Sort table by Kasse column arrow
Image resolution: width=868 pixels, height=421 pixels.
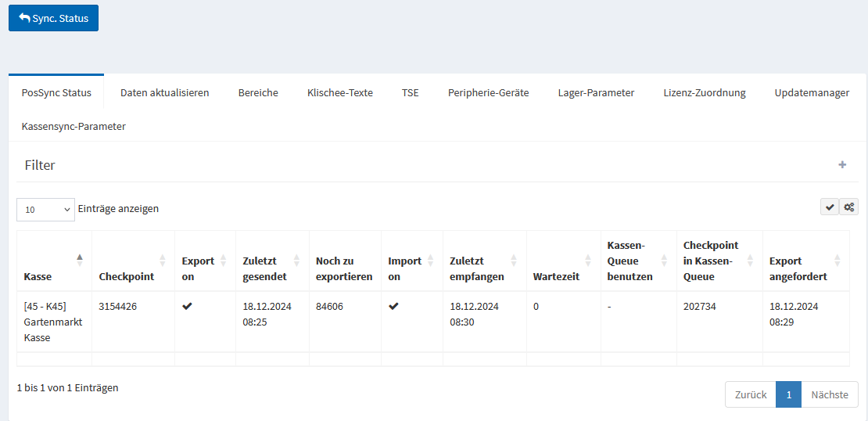coord(79,261)
